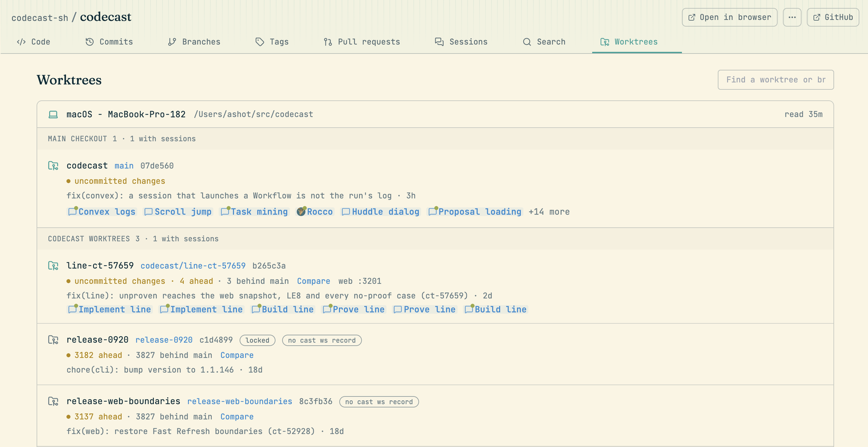
Task: Open the Scroll jump session
Action: [178, 212]
